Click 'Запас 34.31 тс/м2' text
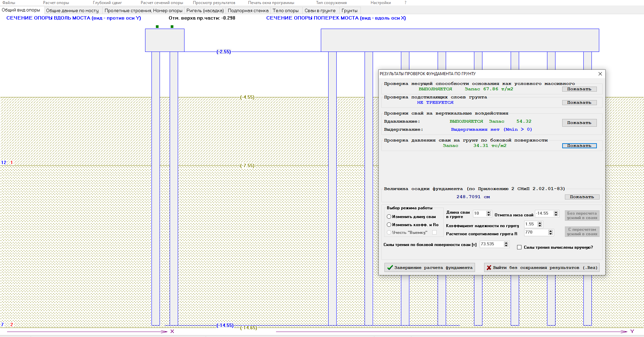Viewport: 644px width, 337px height. tap(475, 146)
